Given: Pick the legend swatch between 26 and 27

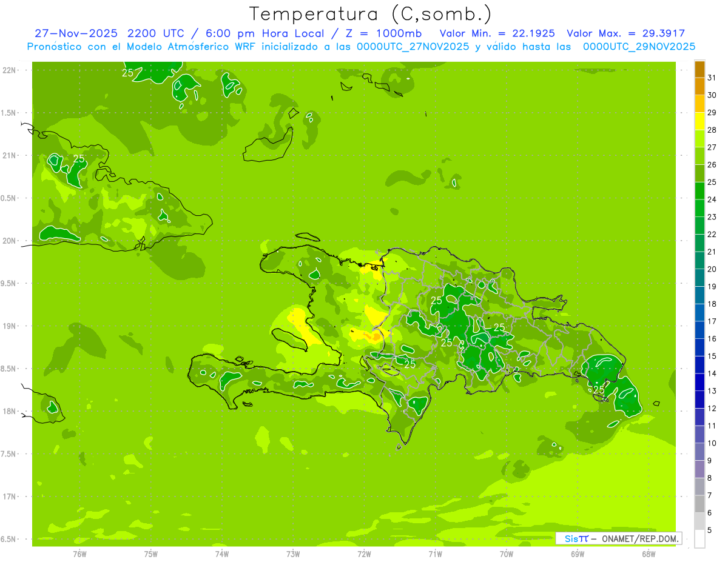Looking at the screenshot, I should click(699, 156).
